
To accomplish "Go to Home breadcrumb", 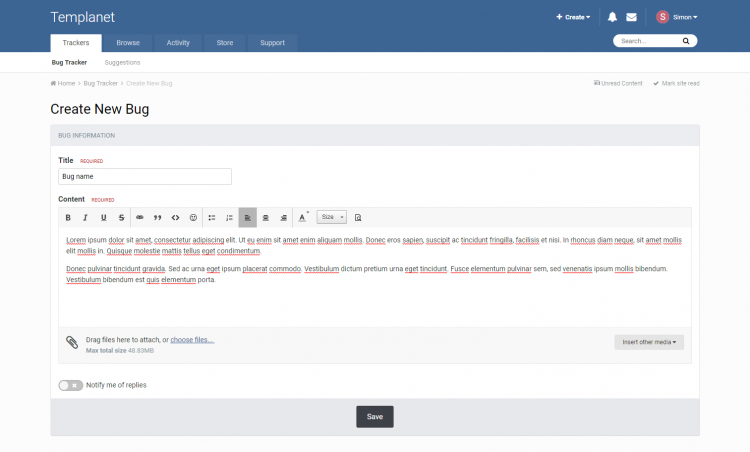I will [x=63, y=83].
